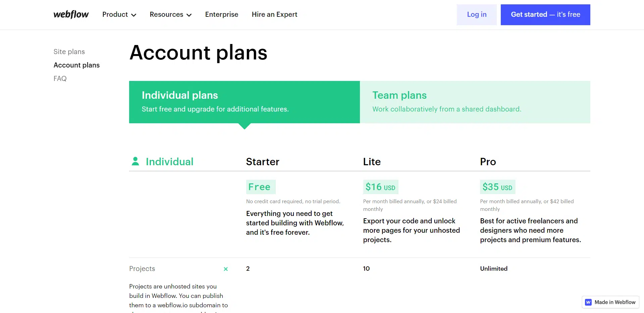
Task: Select Account plans in the sidebar
Action: 76,65
